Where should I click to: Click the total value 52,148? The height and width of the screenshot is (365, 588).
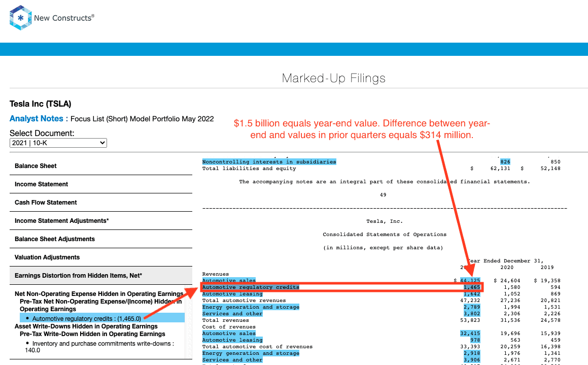click(550, 169)
